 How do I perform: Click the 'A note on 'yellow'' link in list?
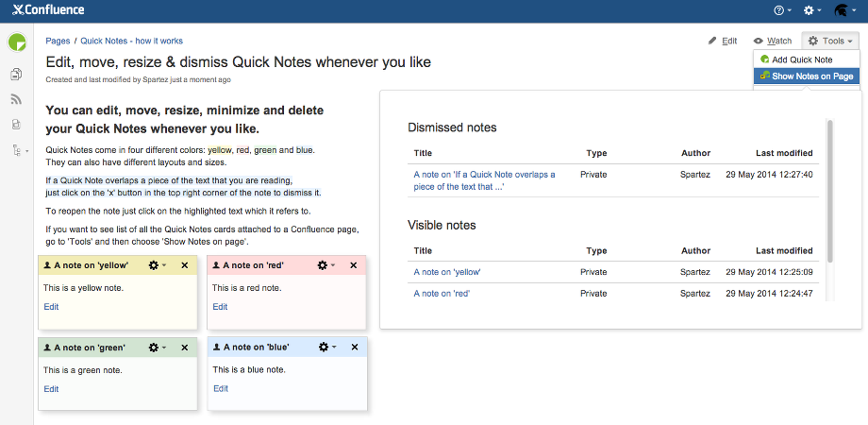(447, 272)
